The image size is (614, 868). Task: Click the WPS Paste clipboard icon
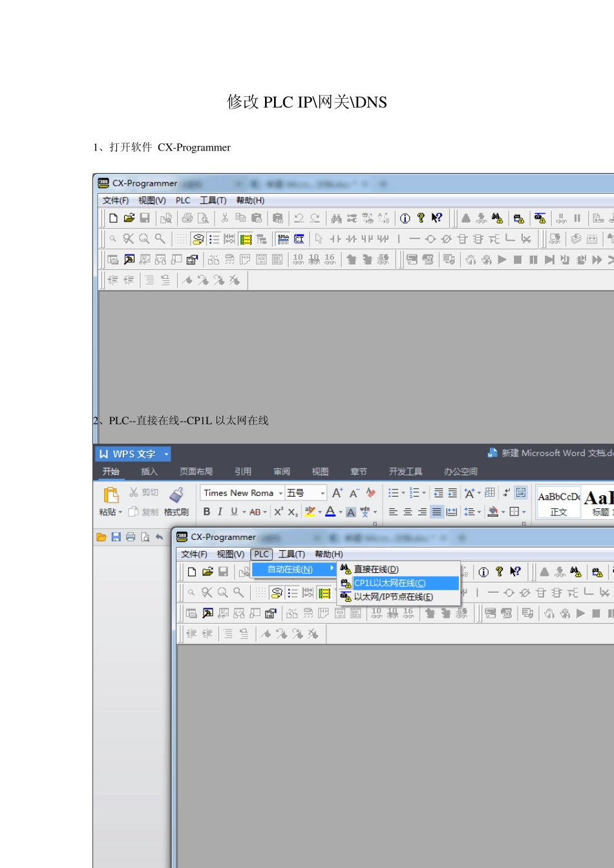click(111, 495)
